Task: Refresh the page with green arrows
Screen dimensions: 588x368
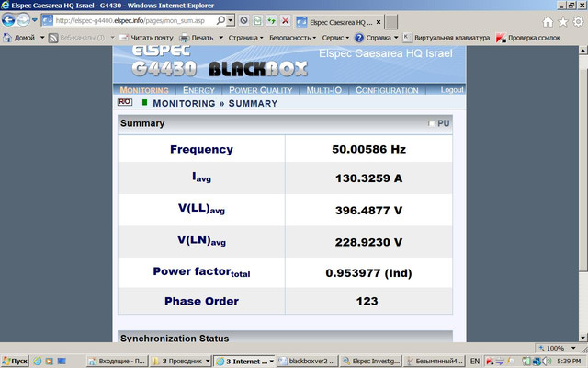Action: [272, 20]
